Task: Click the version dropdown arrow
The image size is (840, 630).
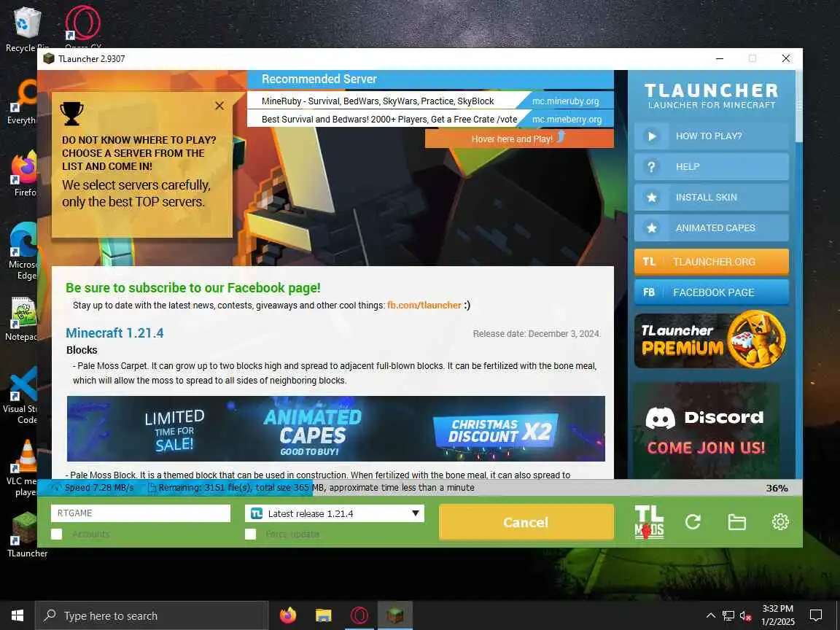Action: click(x=415, y=513)
